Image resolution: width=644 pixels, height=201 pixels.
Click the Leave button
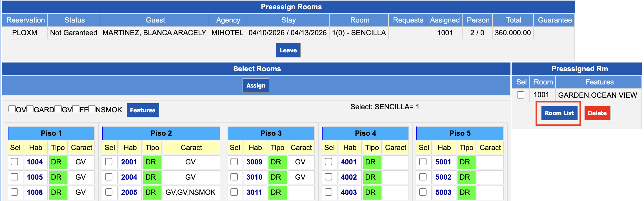288,50
